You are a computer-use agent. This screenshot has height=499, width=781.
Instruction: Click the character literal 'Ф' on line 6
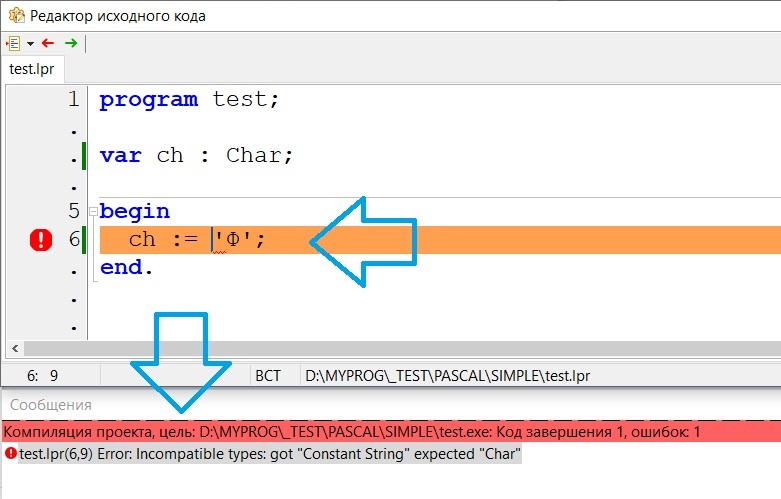[233, 240]
